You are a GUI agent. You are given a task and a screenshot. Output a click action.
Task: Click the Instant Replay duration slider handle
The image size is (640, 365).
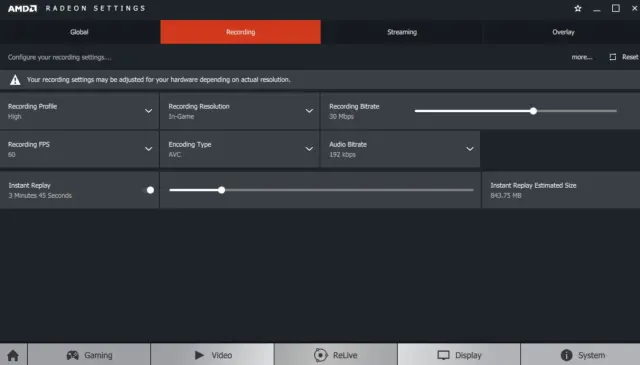(221, 190)
